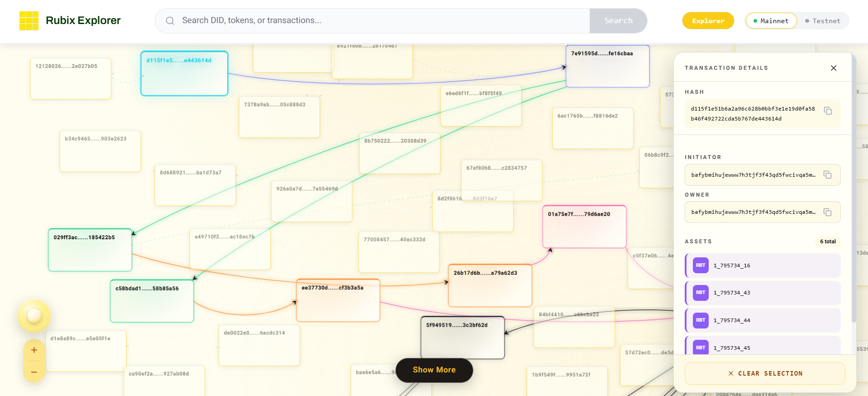Click RBT icon of asset 1_795734_43
The image size is (868, 396).
tap(701, 293)
